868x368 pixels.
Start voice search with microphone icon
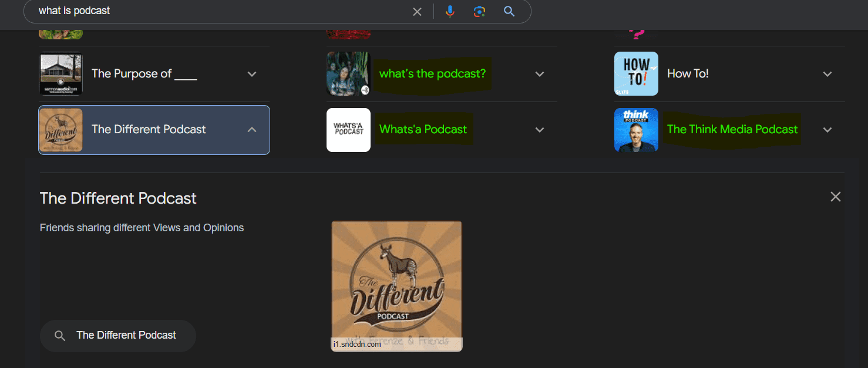pos(450,11)
